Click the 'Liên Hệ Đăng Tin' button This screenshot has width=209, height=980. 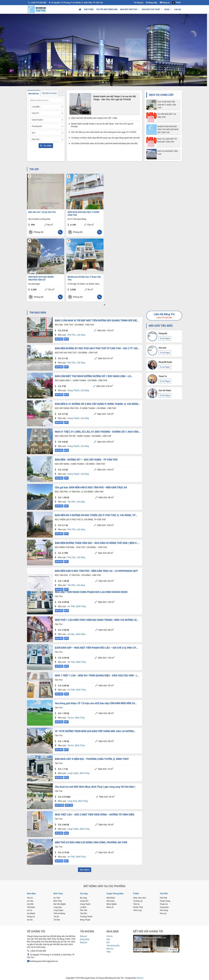click(164, 315)
